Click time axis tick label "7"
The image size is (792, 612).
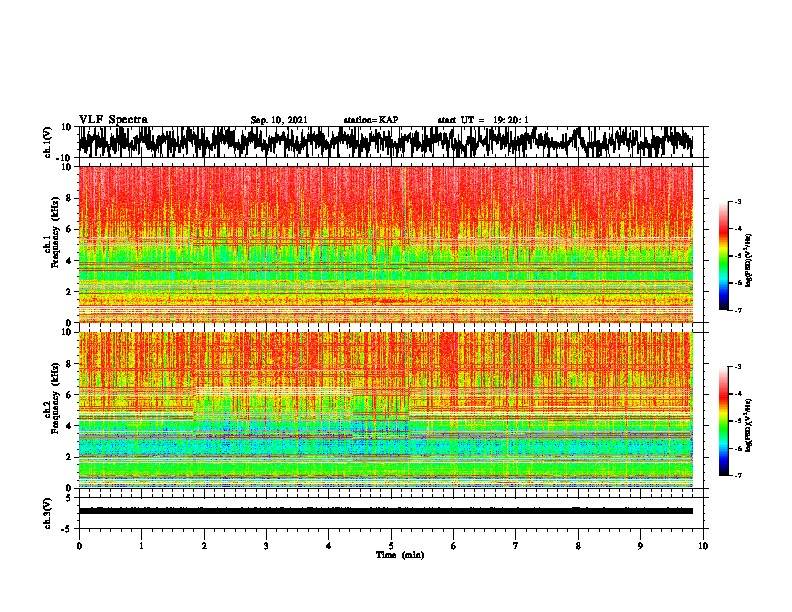[x=516, y=546]
